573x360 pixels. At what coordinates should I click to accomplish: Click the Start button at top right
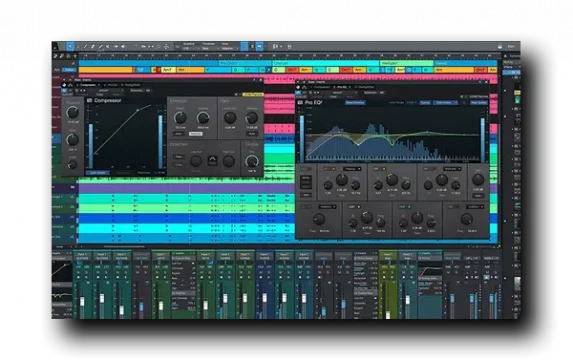[x=511, y=46]
